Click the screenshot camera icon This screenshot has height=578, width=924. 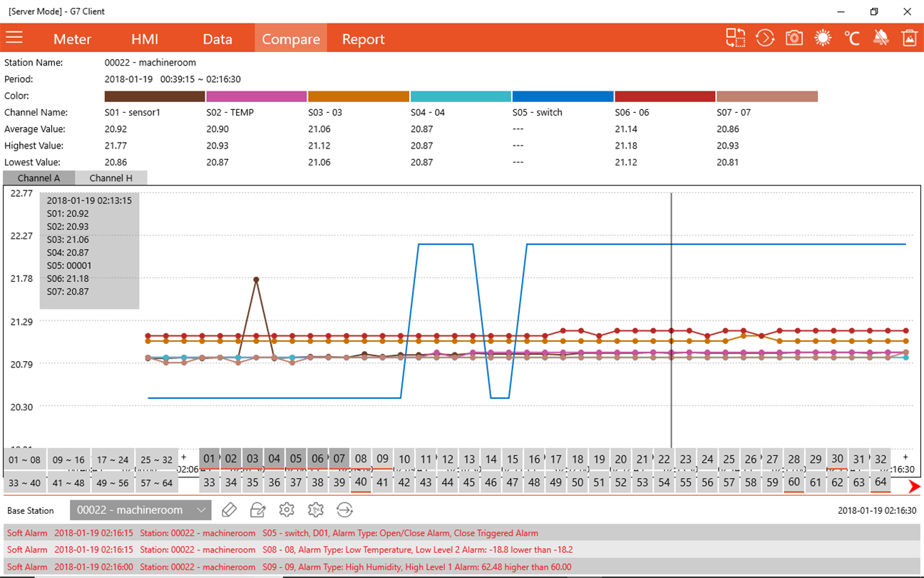[x=794, y=39]
